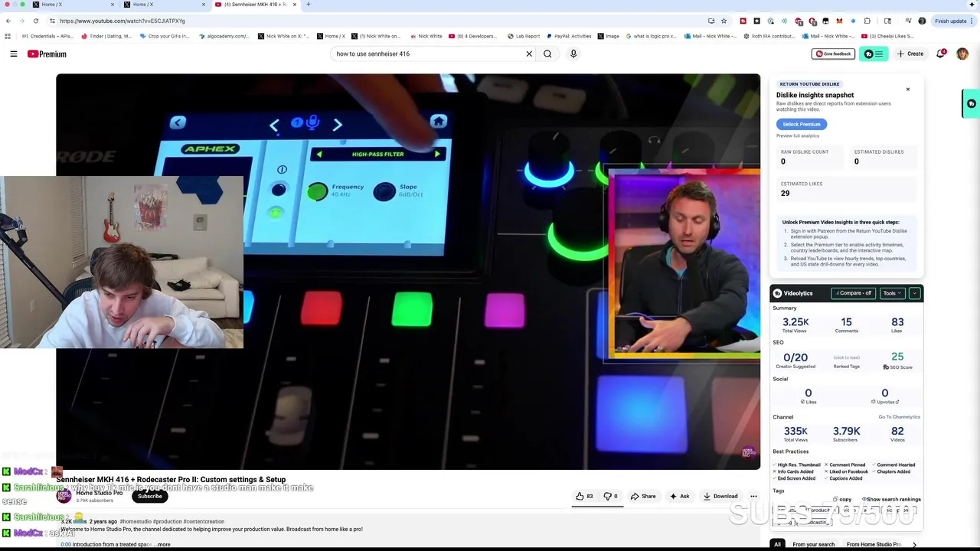The width and height of the screenshot is (980, 551).
Task: Open the algoacademy.com bookmark
Action: click(x=224, y=36)
